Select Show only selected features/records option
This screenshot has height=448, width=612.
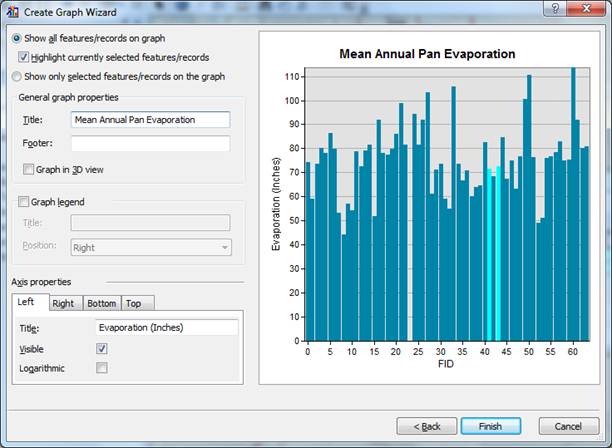16,76
